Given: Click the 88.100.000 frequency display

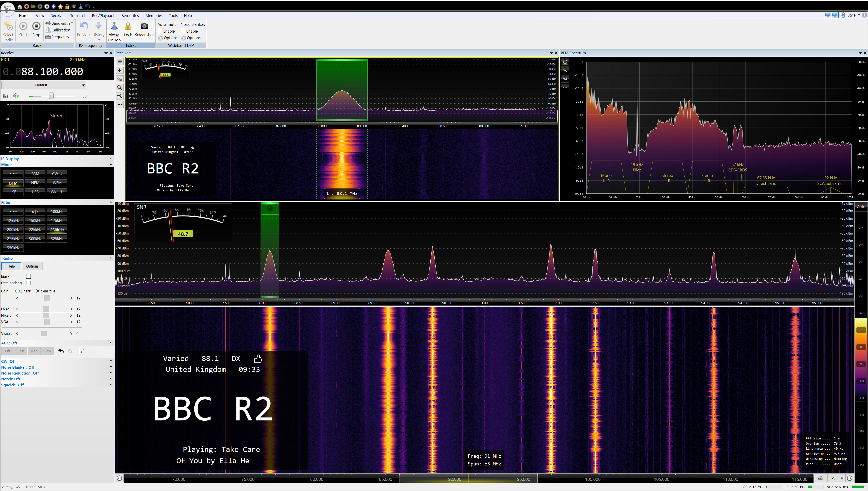Looking at the screenshot, I should 52,71.
